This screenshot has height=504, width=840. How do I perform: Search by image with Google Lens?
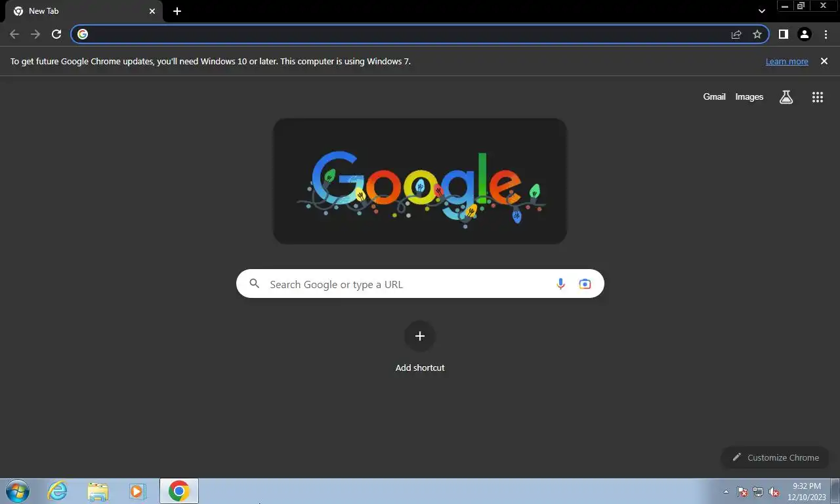pos(585,284)
